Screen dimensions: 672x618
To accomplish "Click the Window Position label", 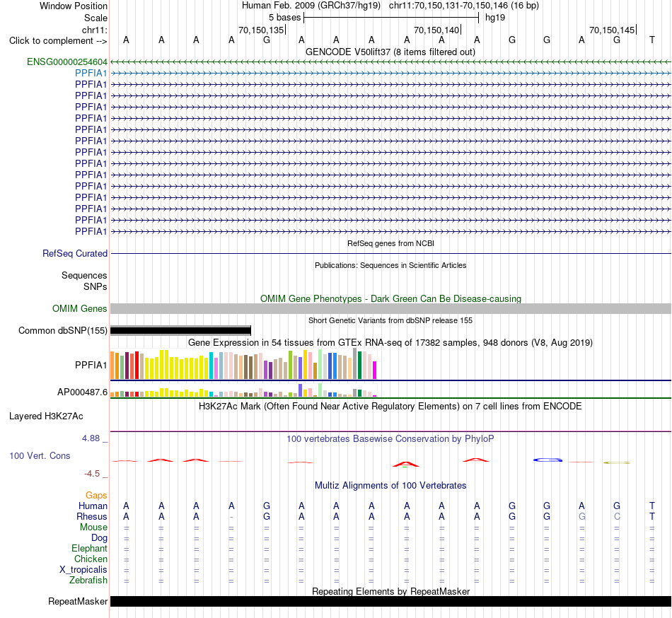I will click(x=74, y=6).
